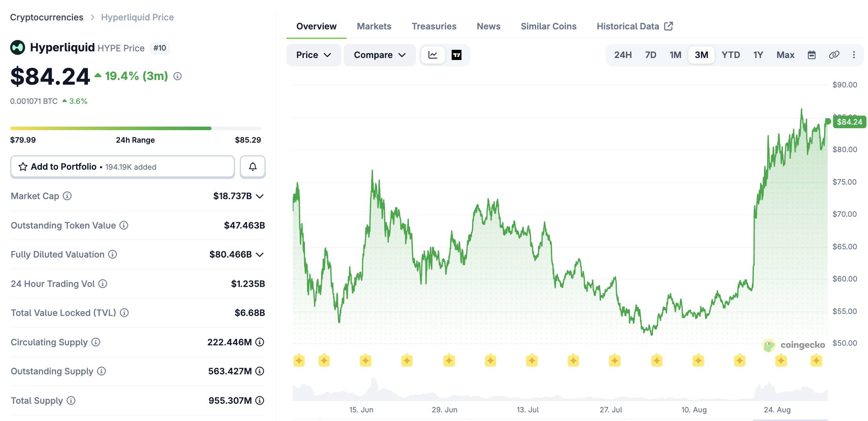Click Add to Portfolio button
This screenshot has width=868, height=421.
(122, 167)
